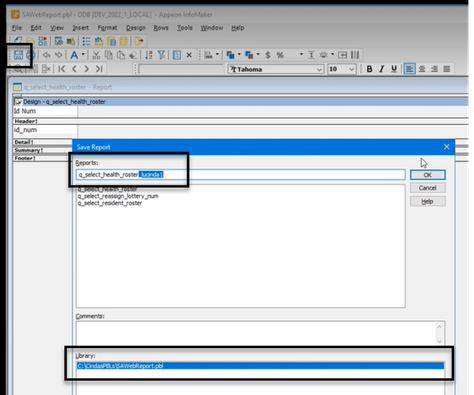Click the Reports name input field

pyautogui.click(x=240, y=175)
